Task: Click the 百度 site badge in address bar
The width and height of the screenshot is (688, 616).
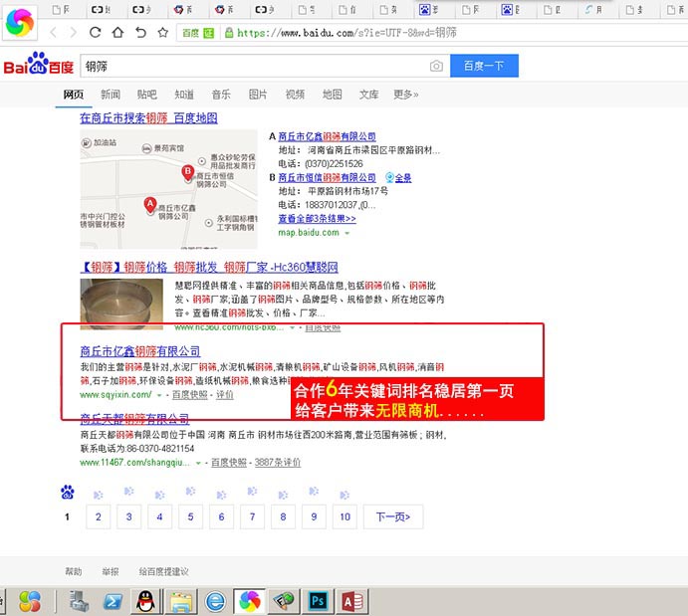Action: tap(198, 33)
